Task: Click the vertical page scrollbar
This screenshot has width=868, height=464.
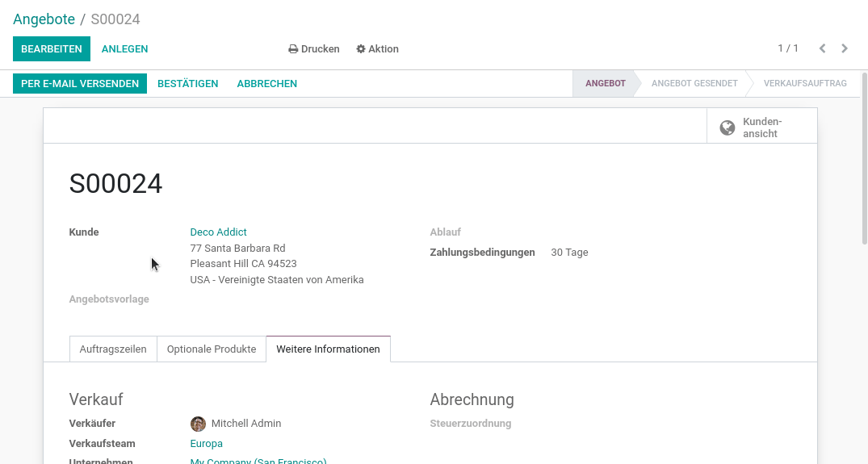Action: (865, 159)
